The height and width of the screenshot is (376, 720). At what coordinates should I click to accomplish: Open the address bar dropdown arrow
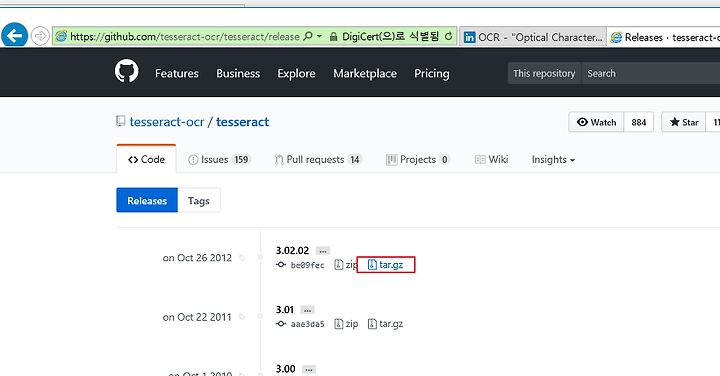[x=319, y=36]
